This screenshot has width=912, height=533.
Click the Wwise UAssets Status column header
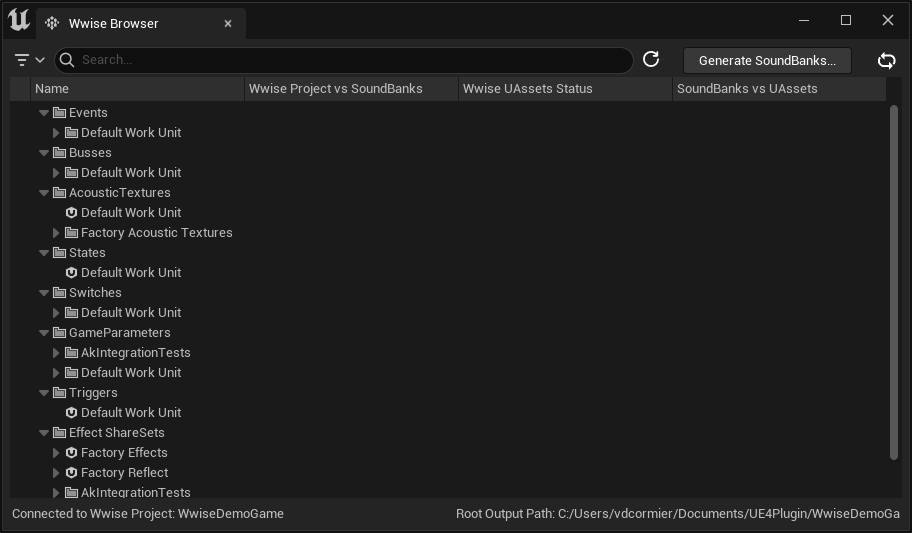[x=564, y=89]
